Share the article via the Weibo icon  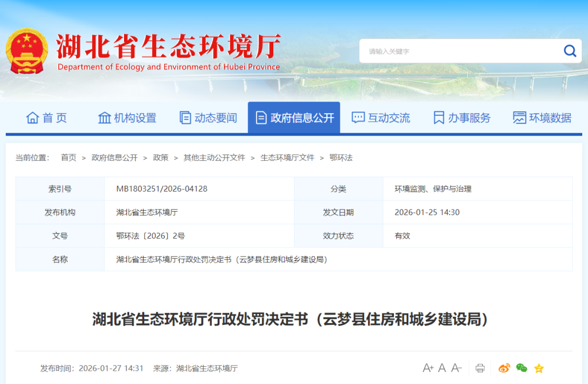(504, 369)
